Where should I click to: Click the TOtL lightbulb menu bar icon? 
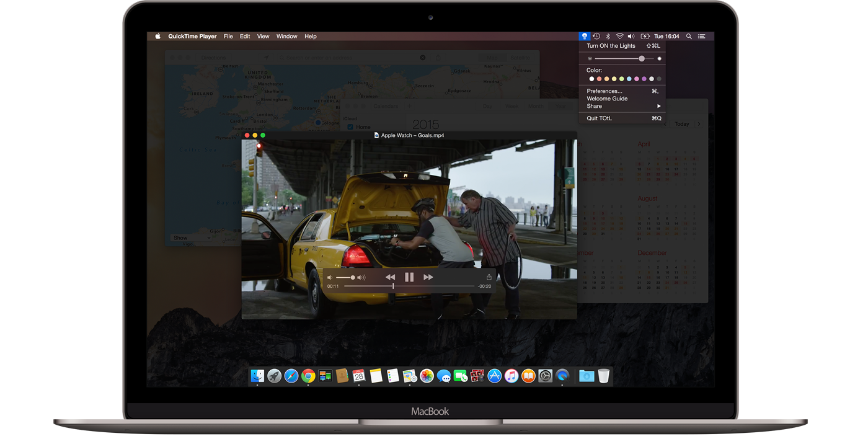coord(584,37)
